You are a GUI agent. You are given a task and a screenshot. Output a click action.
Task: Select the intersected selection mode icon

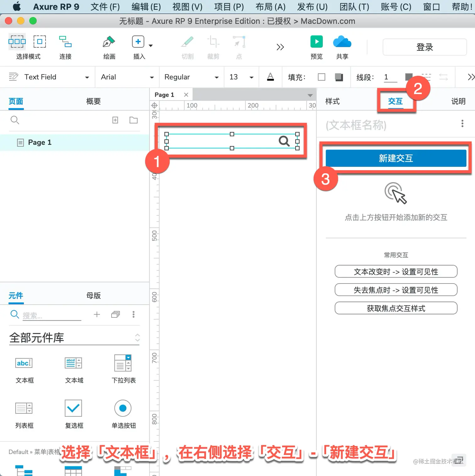coord(17,41)
